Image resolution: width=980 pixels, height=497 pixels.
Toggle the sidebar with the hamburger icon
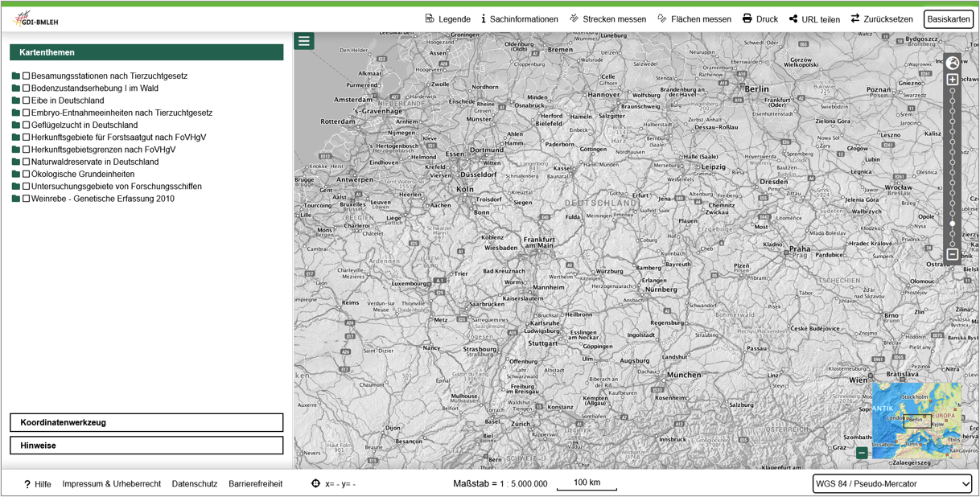click(x=304, y=41)
